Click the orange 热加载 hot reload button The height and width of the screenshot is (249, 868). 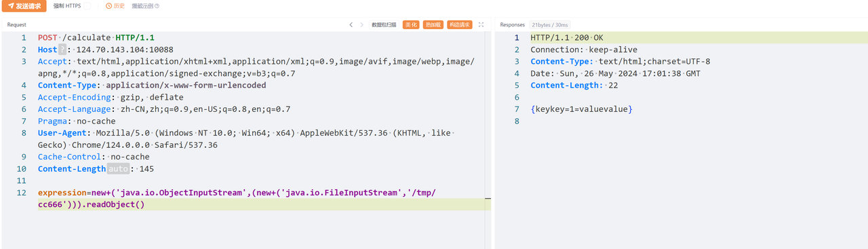[433, 24]
